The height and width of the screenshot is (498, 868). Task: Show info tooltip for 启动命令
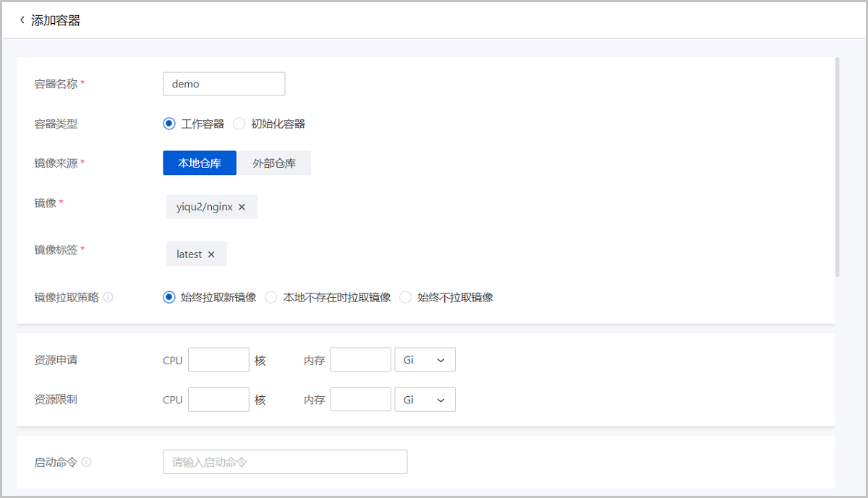[87, 462]
